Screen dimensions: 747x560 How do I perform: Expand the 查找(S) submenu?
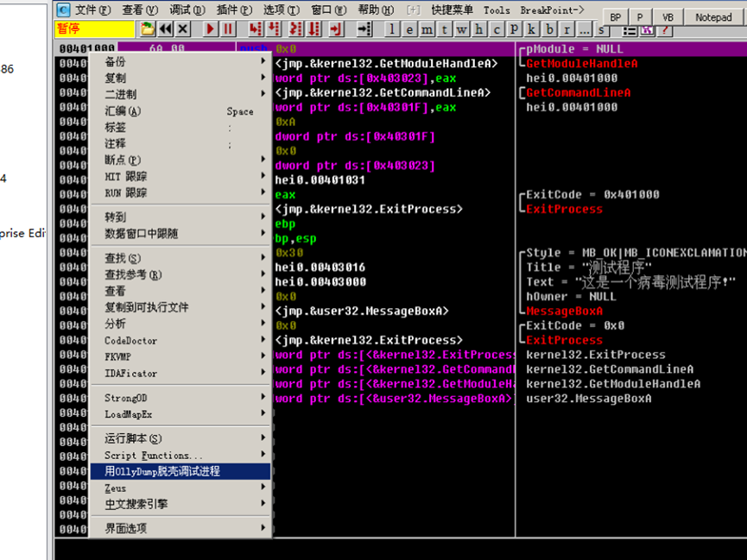coord(180,258)
